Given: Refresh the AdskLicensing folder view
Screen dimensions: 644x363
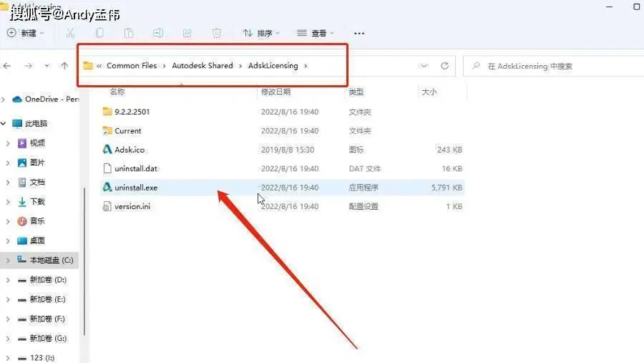Looking at the screenshot, I should click(x=444, y=66).
